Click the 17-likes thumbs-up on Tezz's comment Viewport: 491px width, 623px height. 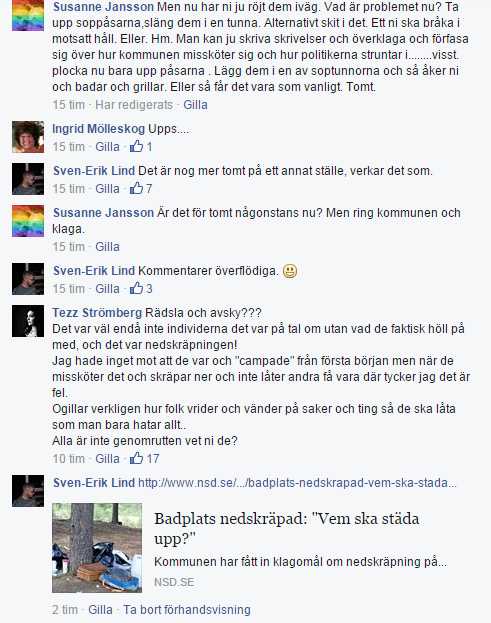click(x=136, y=459)
